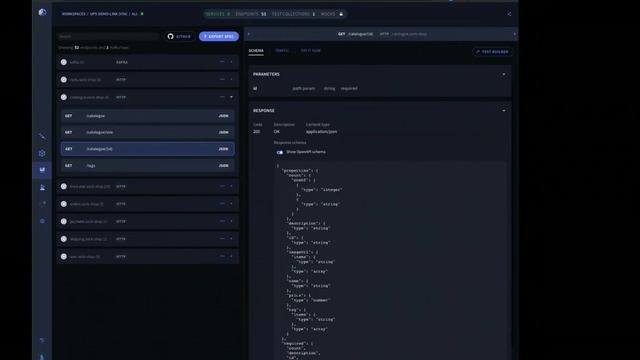Click the catalogue service circle icon
The width and height of the screenshot is (640, 360).
click(64, 97)
